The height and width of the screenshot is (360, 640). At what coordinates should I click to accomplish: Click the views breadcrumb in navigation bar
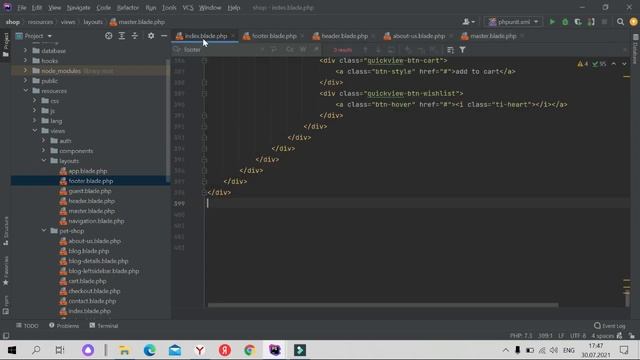(68, 22)
